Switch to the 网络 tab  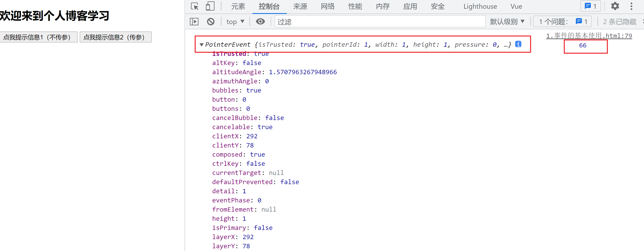[327, 6]
